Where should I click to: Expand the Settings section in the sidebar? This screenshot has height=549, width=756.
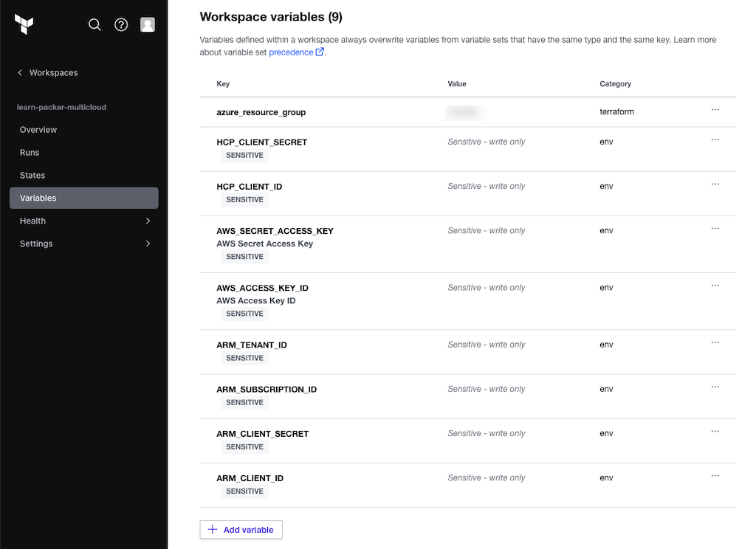pos(83,244)
